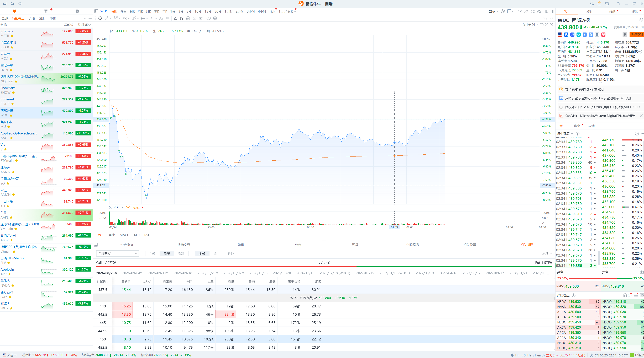Open the 显示 display dropdown
Image resolution: width=644 pixels, height=358 pixels.
click(x=494, y=11)
